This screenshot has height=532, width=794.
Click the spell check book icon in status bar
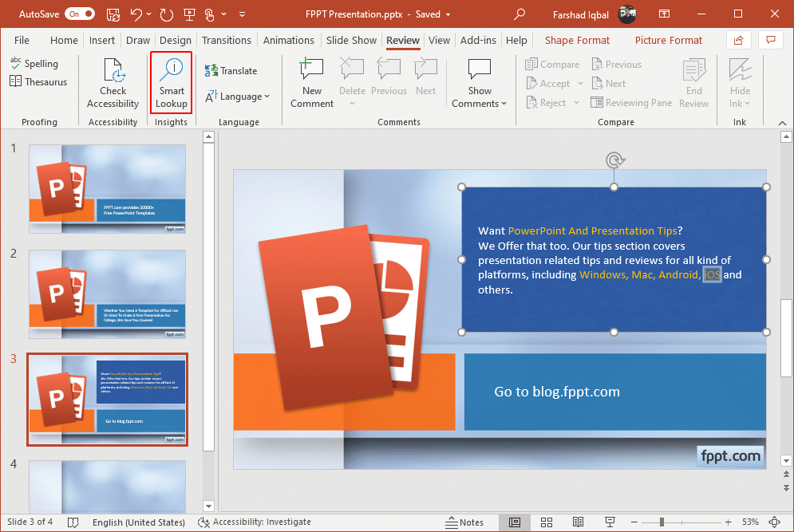pyautogui.click(x=73, y=522)
